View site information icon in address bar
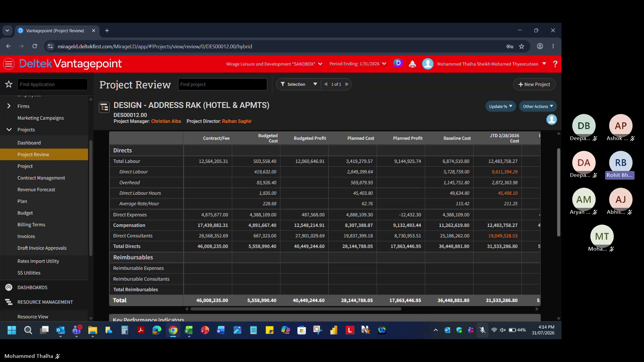 (x=50, y=46)
